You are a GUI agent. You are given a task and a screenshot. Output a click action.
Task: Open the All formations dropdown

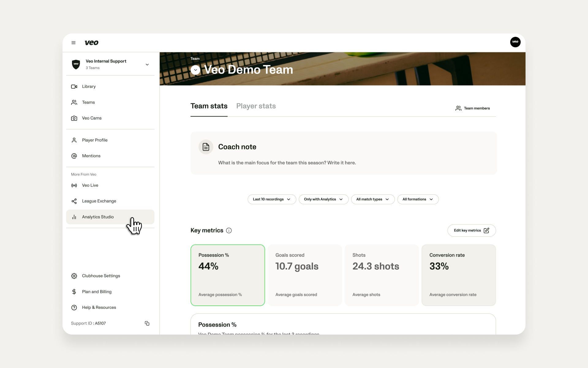(418, 199)
